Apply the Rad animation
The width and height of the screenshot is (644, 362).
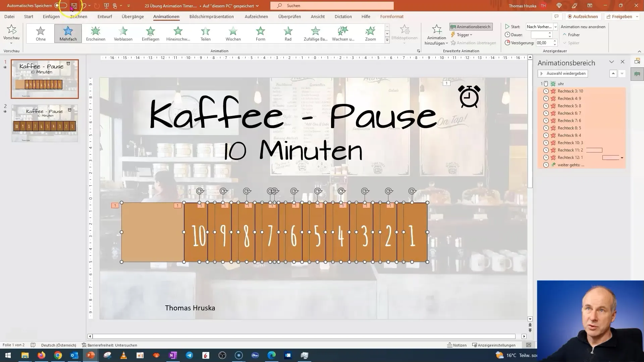[288, 34]
